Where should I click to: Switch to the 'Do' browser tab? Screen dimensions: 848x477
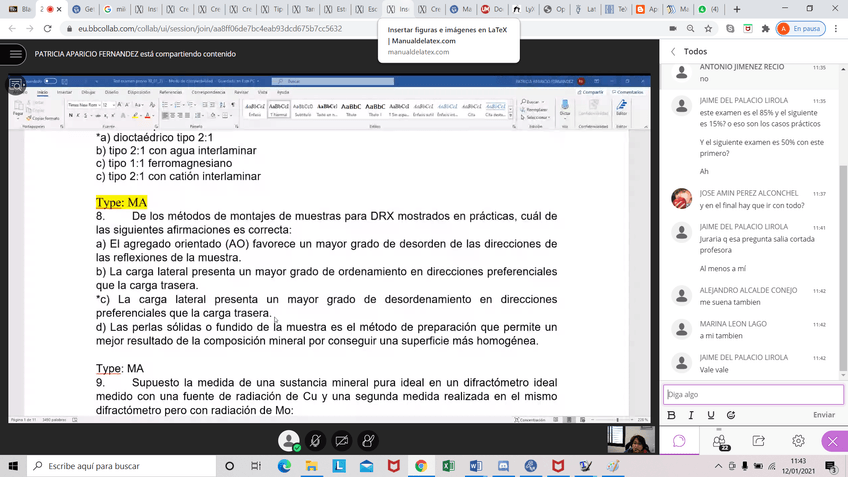(492, 9)
